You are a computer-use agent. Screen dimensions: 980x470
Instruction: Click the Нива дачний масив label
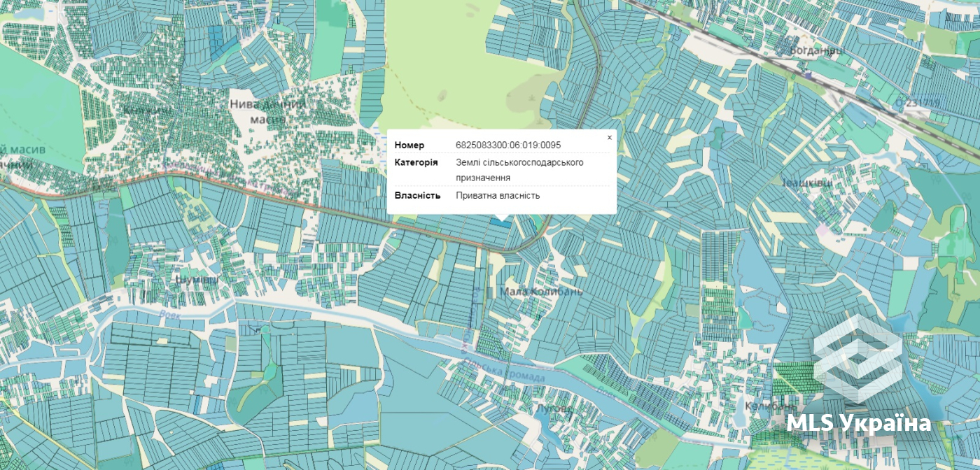[x=268, y=111]
